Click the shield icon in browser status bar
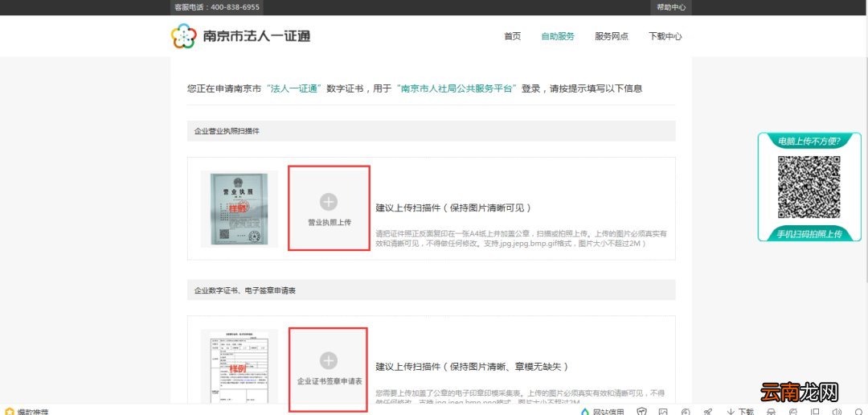The height and width of the screenshot is (415, 868). point(641,412)
